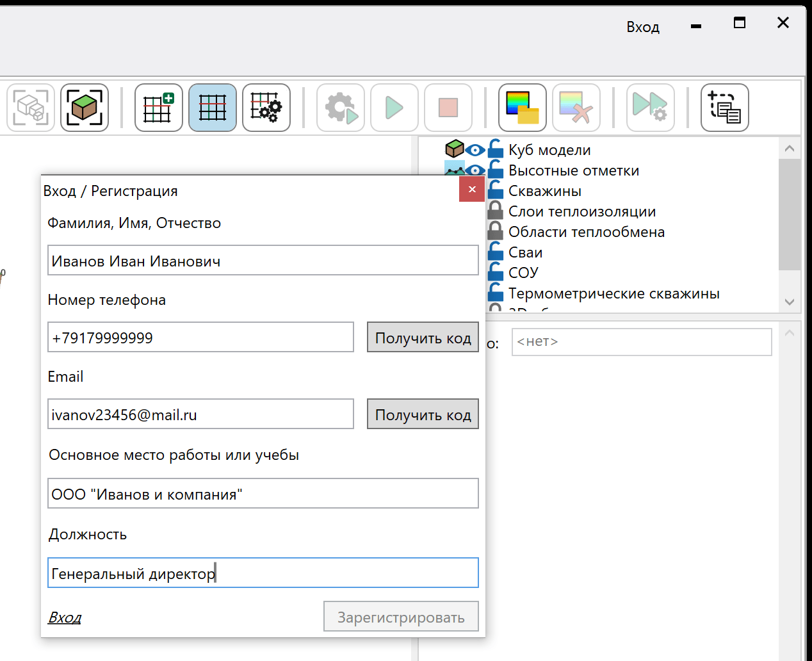Follow the Вход link in the dialog

pyautogui.click(x=65, y=617)
